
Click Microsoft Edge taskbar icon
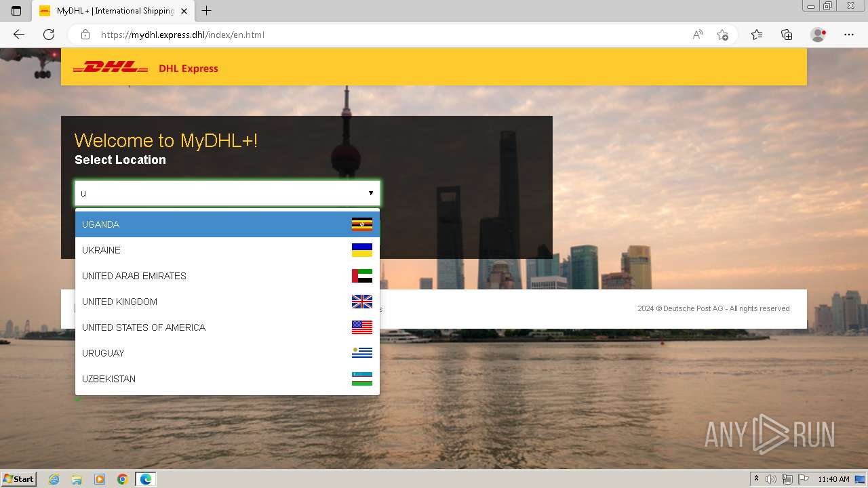click(x=146, y=479)
